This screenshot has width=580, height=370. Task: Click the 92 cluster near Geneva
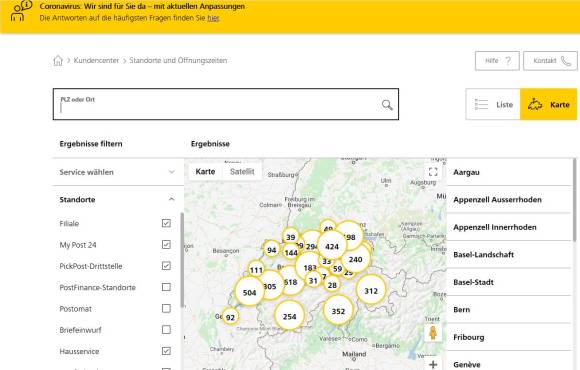click(x=230, y=317)
